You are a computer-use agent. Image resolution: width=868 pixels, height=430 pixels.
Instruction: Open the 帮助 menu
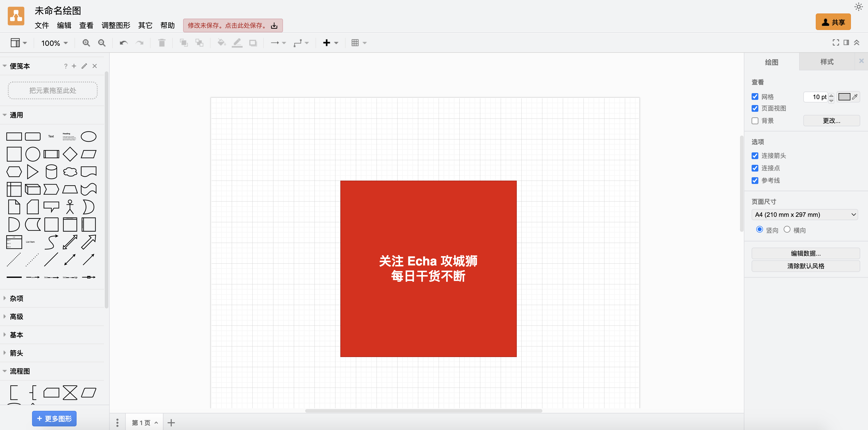(x=167, y=26)
